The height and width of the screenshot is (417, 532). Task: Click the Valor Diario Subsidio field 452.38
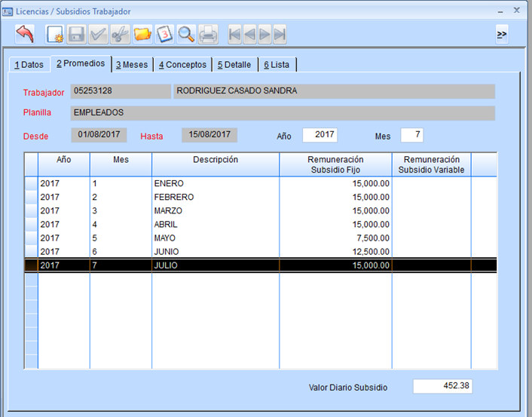[x=442, y=386]
